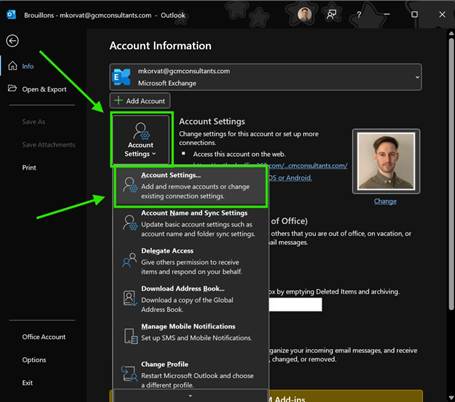Viewport: 455px width, 402px height.
Task: Click the home icon next to Info
Action: [x=13, y=66]
